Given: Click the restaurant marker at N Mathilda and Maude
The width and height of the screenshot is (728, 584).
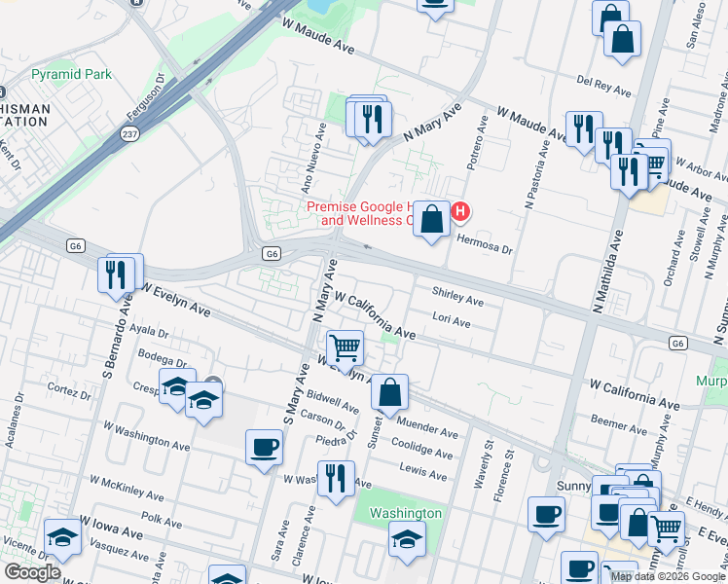Looking at the screenshot, I should 629,173.
